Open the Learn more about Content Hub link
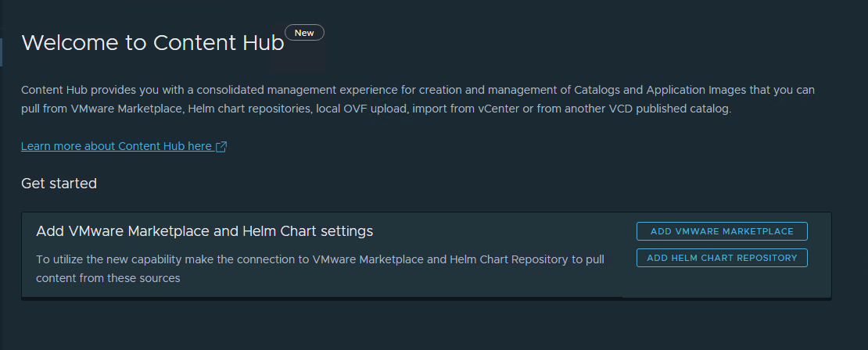The image size is (868, 350). (116, 146)
